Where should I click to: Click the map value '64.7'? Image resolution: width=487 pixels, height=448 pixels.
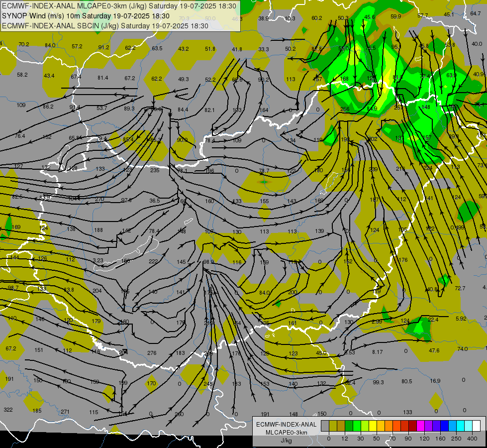tap(475, 13)
